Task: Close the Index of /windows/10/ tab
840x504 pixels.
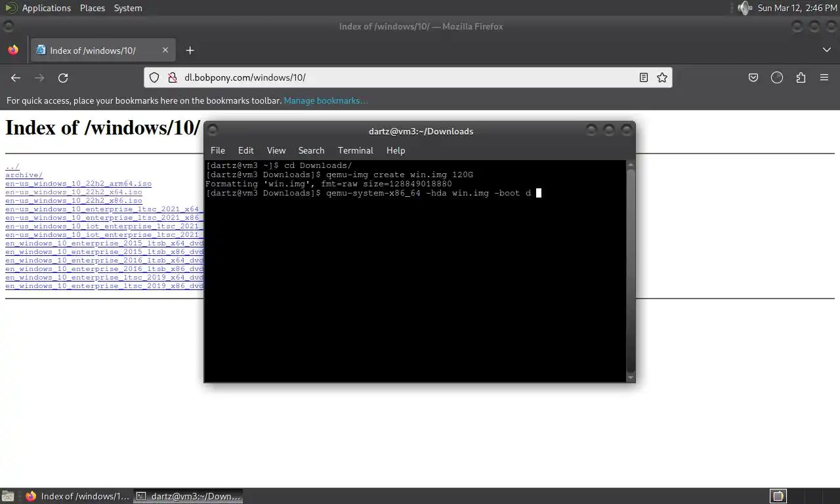Action: click(165, 50)
